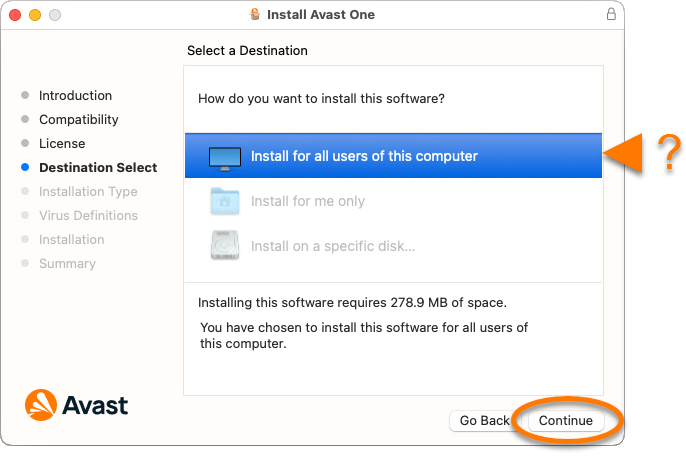
Task: Click the installer package icon in title
Action: (x=255, y=14)
